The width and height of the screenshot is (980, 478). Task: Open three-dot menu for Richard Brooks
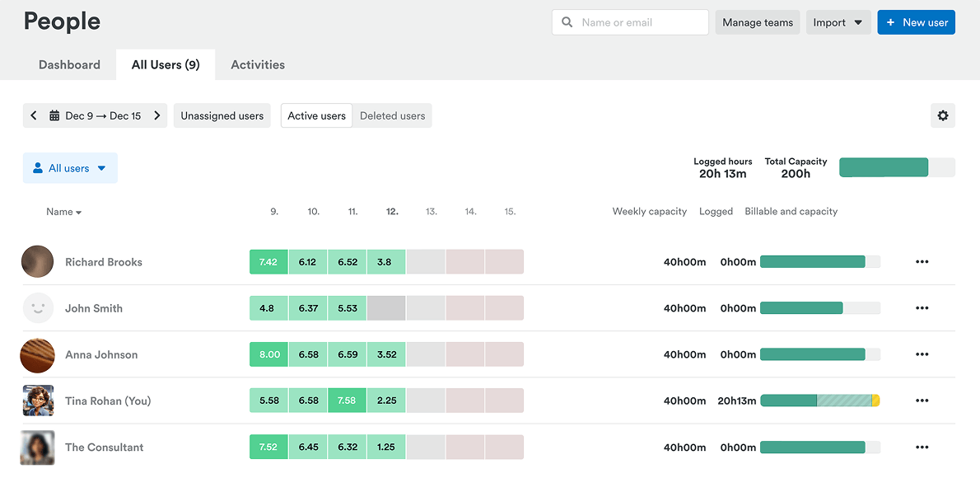coord(922,262)
